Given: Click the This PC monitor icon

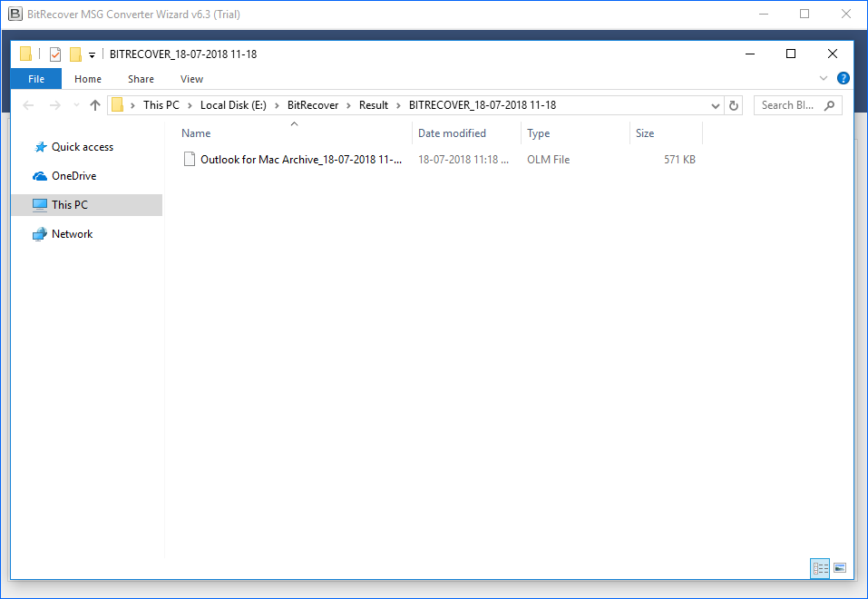Looking at the screenshot, I should 40,205.
